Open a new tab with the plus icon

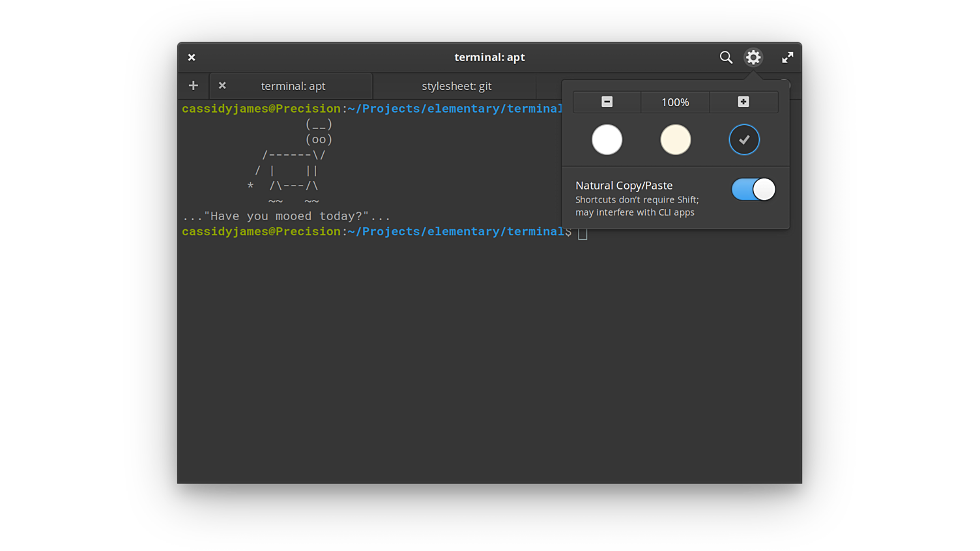pos(194,86)
